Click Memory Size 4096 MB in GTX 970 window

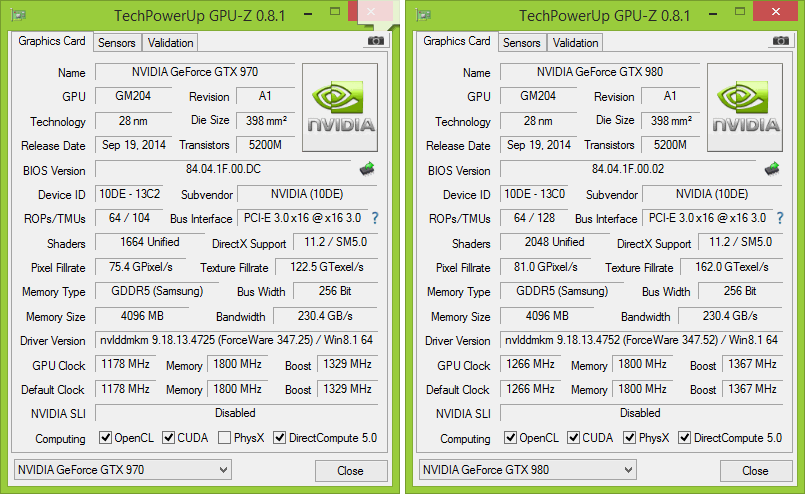(142, 316)
